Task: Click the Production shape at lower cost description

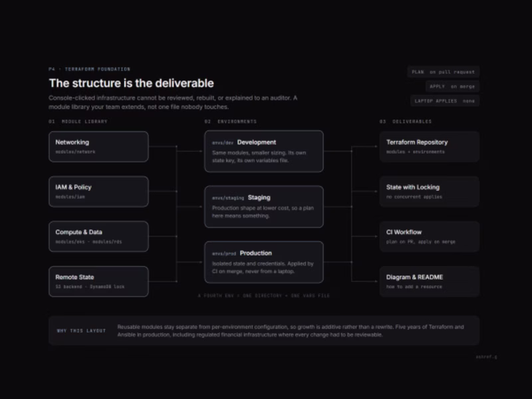Action: coord(263,211)
